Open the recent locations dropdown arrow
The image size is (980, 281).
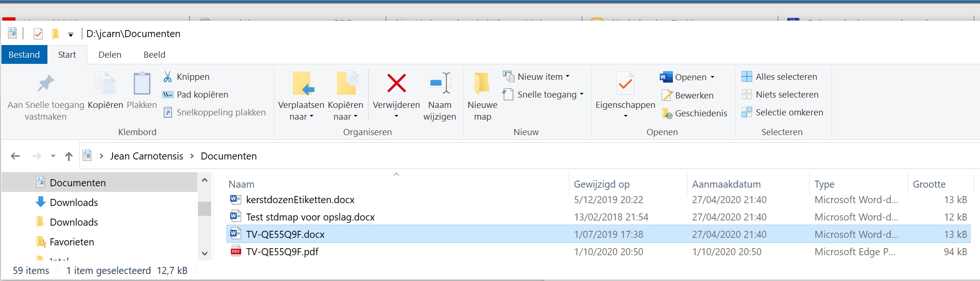point(53,156)
